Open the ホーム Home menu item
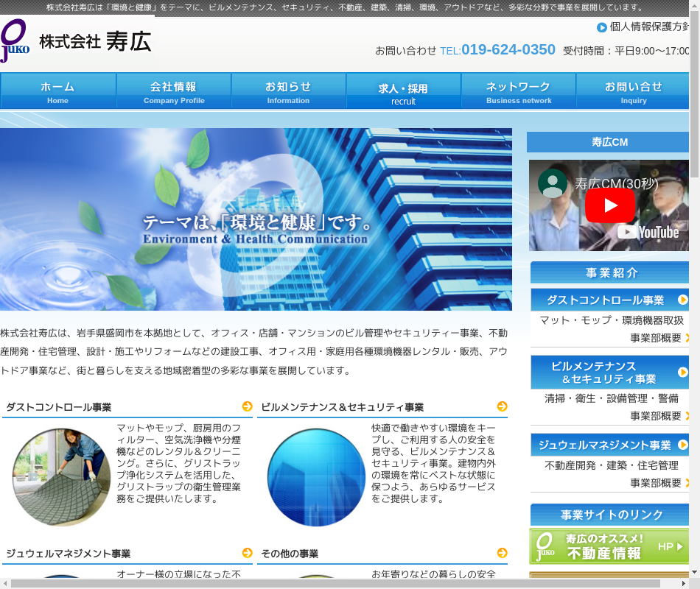700x589 pixels. (x=58, y=91)
